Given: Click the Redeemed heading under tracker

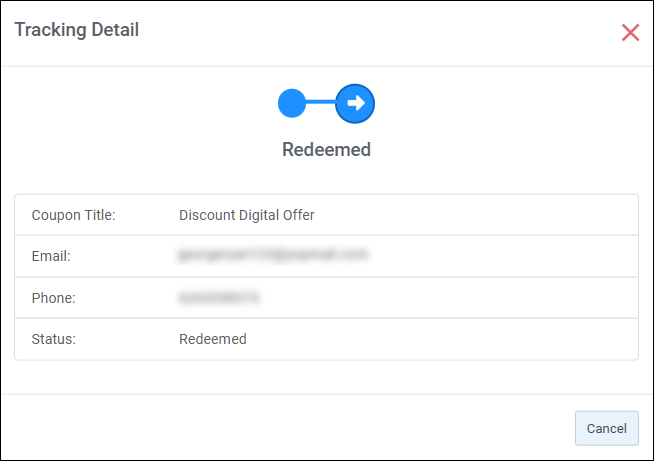Looking at the screenshot, I should pyautogui.click(x=326, y=149).
